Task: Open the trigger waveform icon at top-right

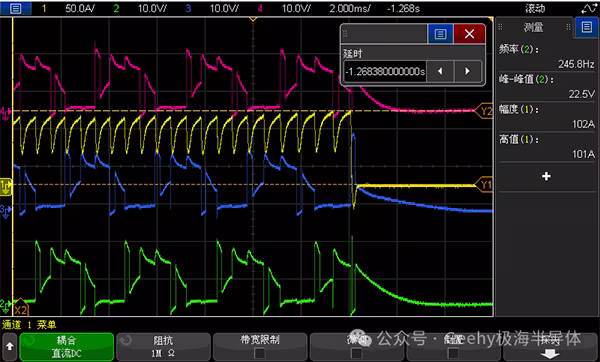Action: [x=589, y=8]
